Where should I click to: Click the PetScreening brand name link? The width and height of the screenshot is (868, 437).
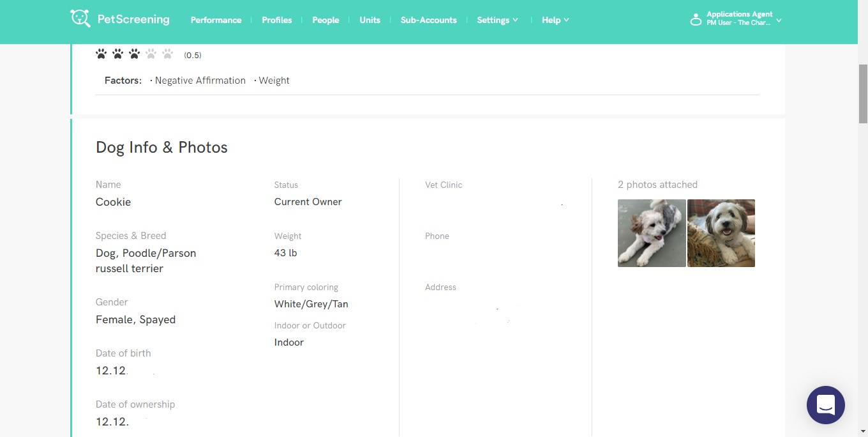click(x=133, y=19)
